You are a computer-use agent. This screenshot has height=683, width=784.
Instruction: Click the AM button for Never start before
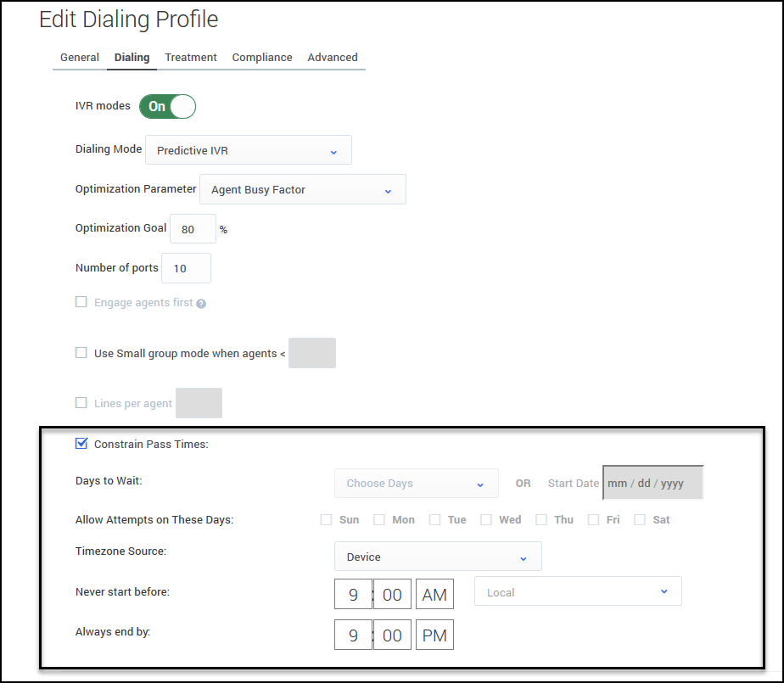[434, 595]
